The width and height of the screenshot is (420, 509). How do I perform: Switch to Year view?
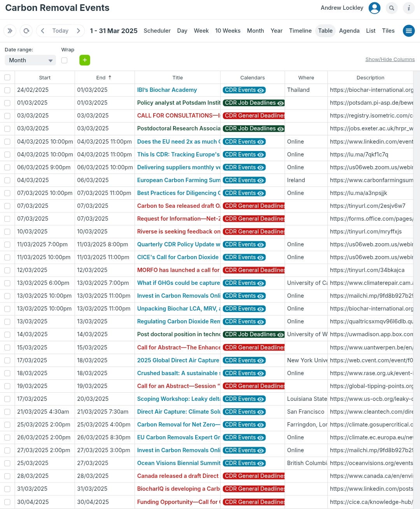[x=276, y=31]
